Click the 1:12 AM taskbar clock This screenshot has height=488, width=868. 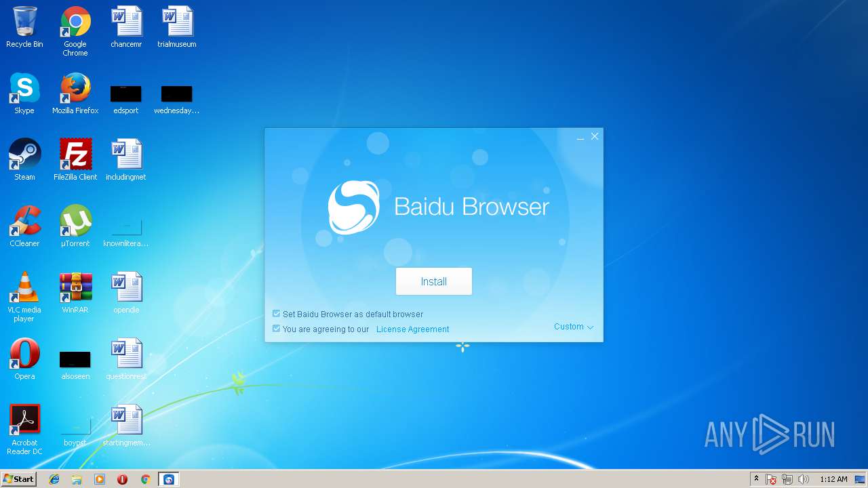(833, 479)
